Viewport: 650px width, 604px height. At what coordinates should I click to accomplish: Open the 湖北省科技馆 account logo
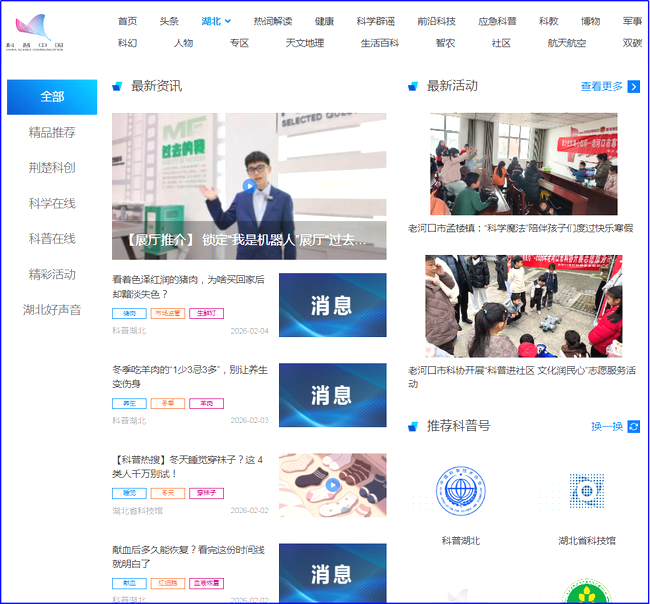(x=586, y=492)
